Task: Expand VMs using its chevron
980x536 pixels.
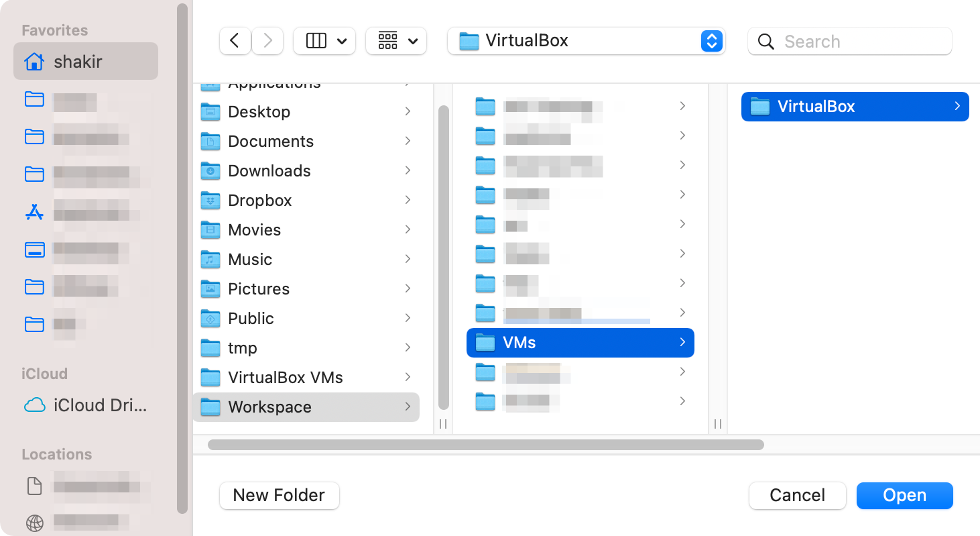Action: 682,342
